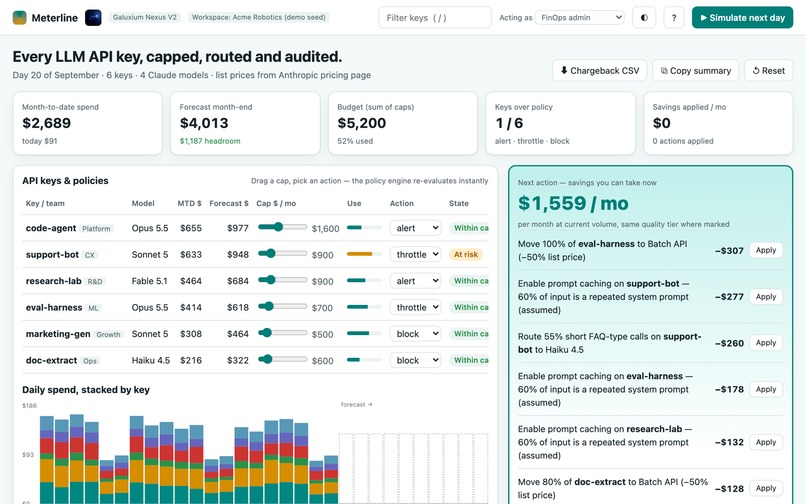This screenshot has height=504, width=806.
Task: Click the code-agent $655 MTD cell
Action: 191,228
